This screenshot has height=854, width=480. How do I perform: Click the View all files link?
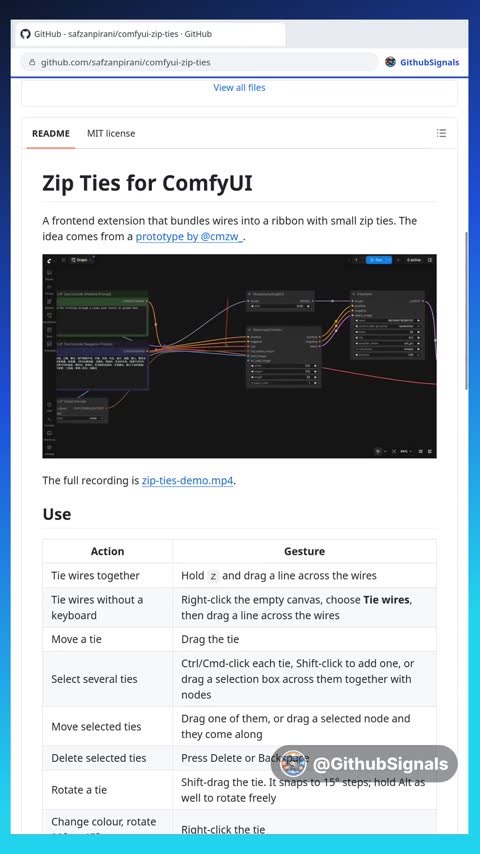(239, 88)
